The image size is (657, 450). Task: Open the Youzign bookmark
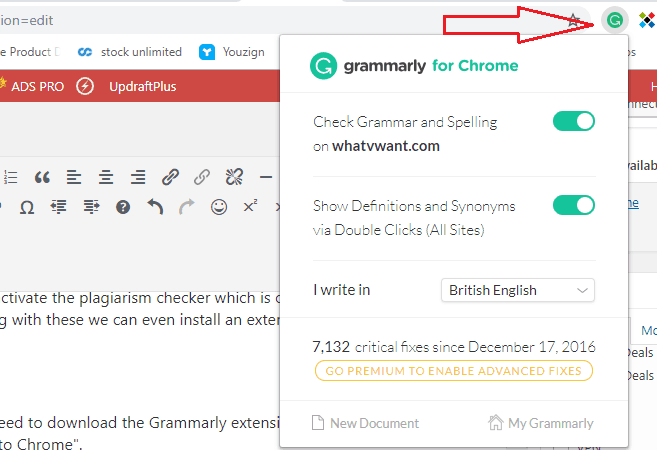(232, 52)
